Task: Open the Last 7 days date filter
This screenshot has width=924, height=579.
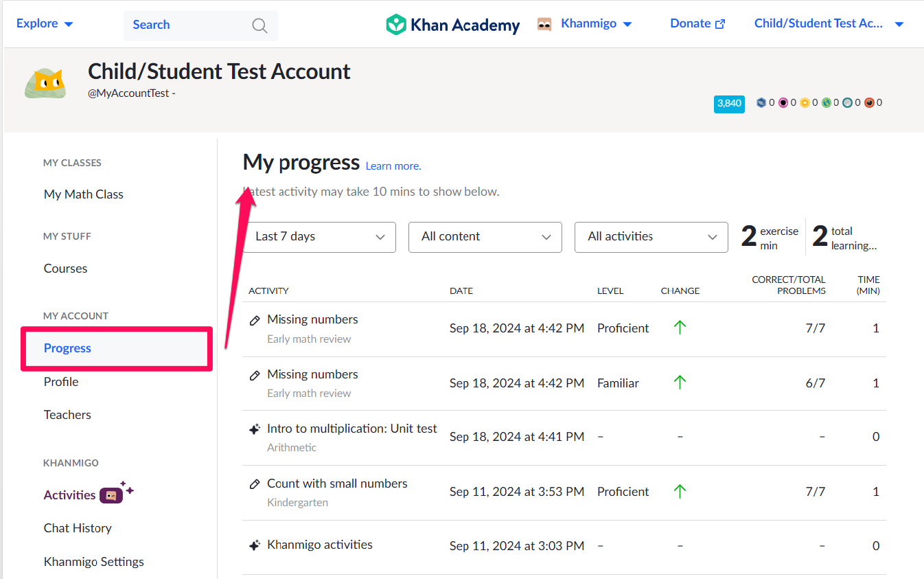Action: click(x=319, y=237)
